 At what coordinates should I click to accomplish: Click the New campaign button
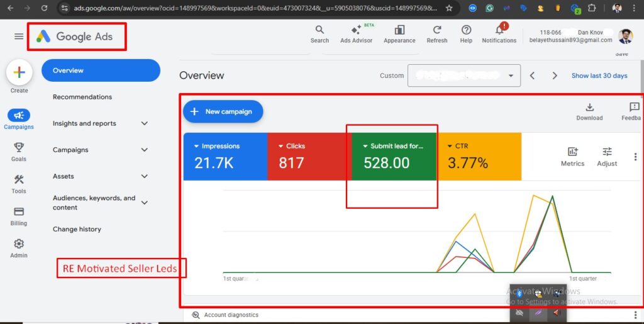click(223, 111)
